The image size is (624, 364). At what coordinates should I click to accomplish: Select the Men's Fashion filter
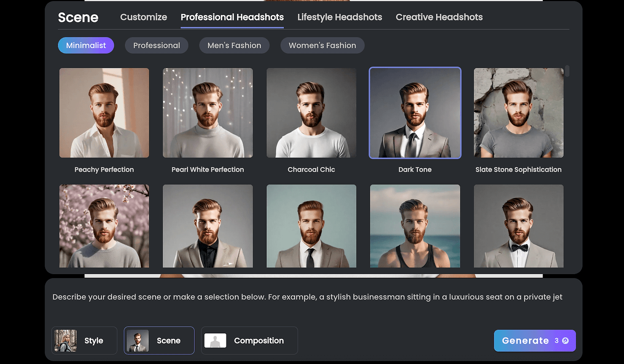pos(234,45)
